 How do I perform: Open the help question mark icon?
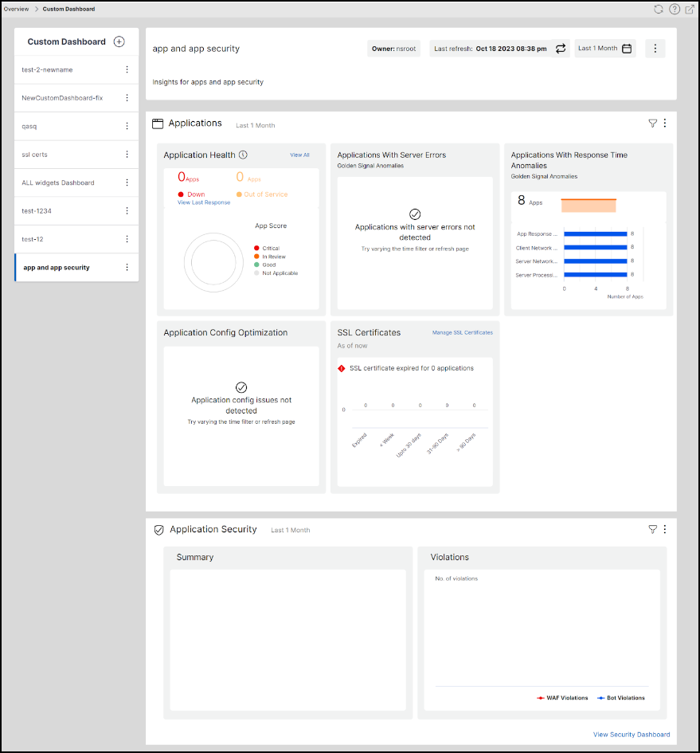click(x=675, y=9)
